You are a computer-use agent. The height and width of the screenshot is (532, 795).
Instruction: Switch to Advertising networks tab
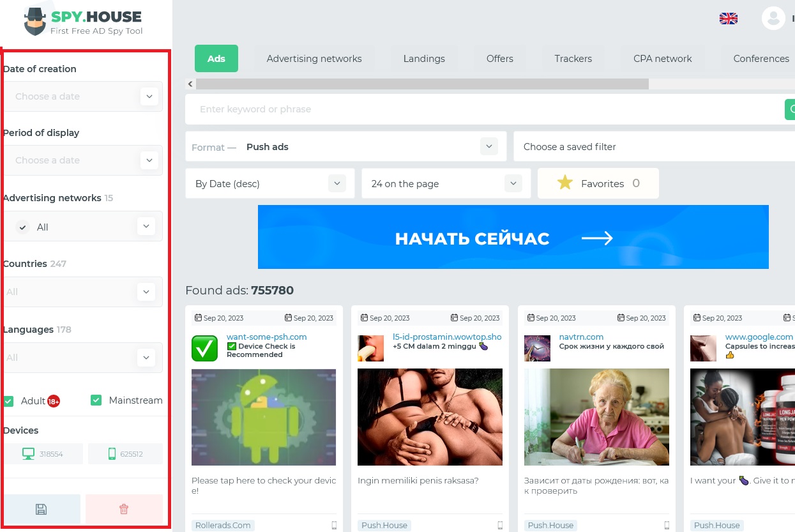coord(314,59)
